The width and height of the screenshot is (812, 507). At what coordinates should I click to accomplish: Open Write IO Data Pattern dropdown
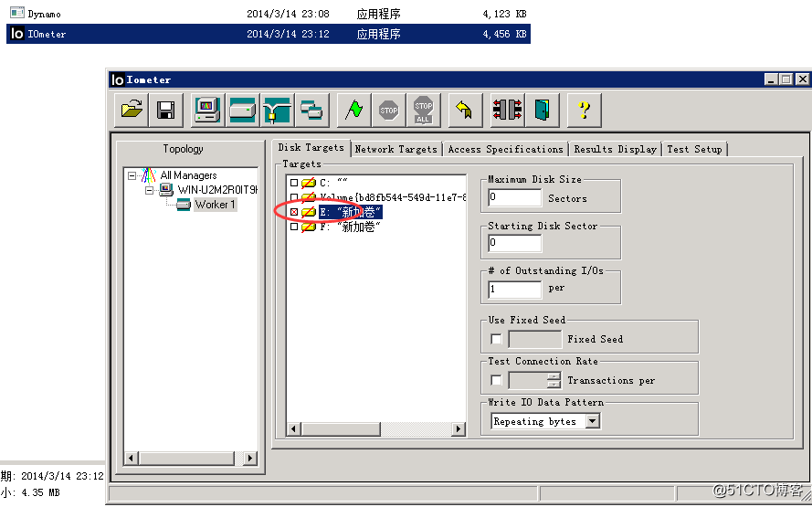[x=593, y=421]
